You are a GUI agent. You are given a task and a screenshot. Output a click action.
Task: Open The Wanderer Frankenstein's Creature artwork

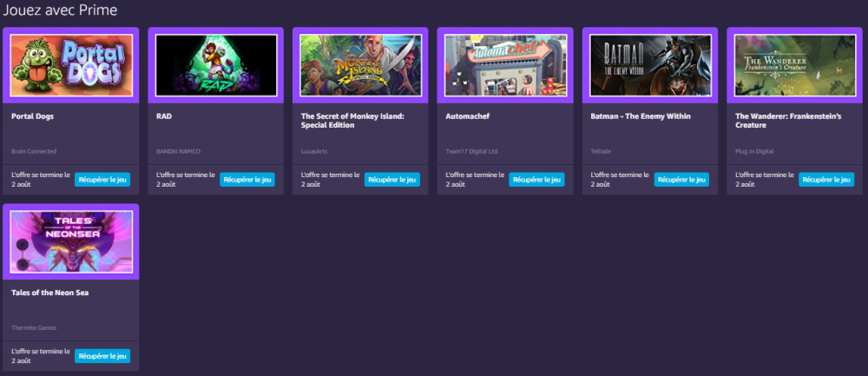pos(795,65)
